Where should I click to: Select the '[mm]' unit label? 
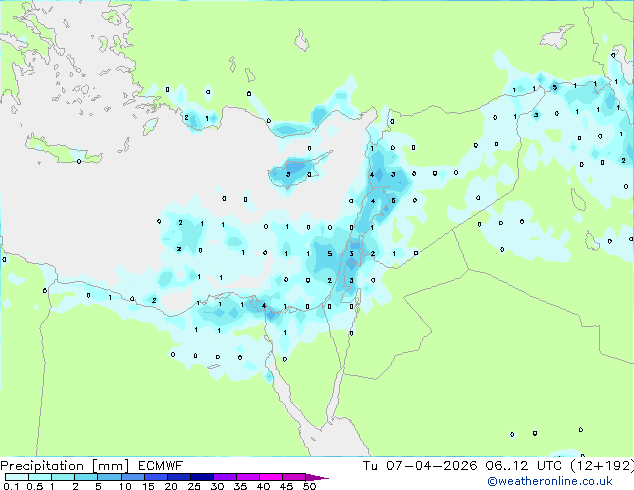tap(110, 466)
